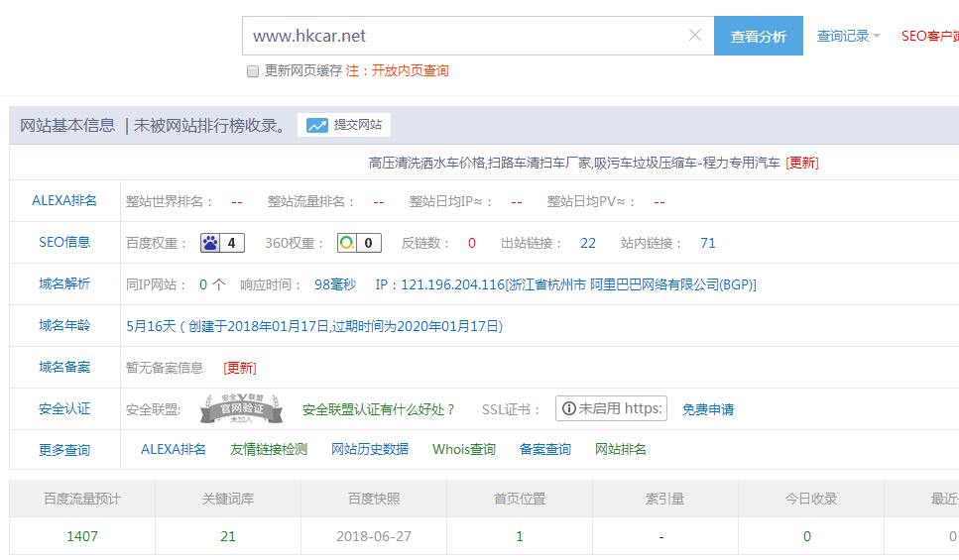Open the 网站历史数据 link

[369, 449]
